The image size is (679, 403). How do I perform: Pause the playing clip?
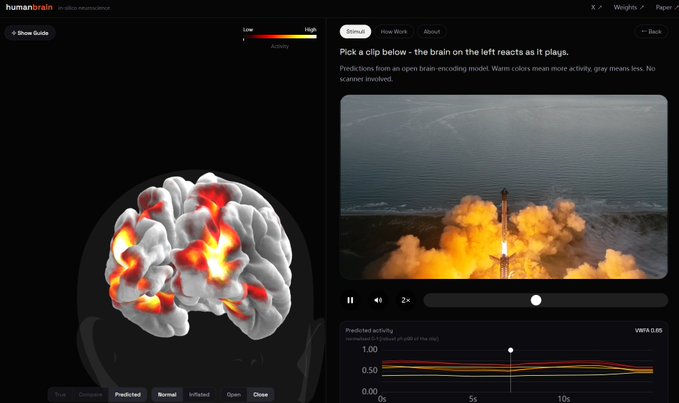(350, 300)
